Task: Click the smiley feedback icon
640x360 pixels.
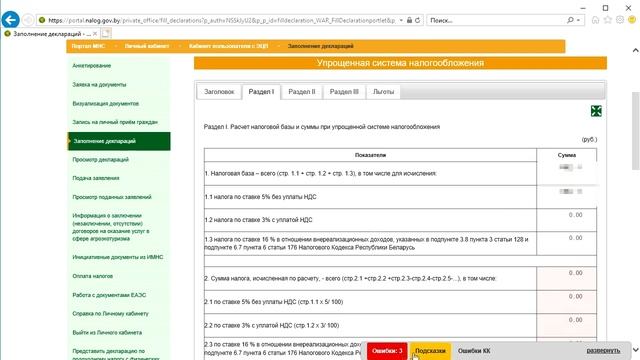Action: point(632,20)
